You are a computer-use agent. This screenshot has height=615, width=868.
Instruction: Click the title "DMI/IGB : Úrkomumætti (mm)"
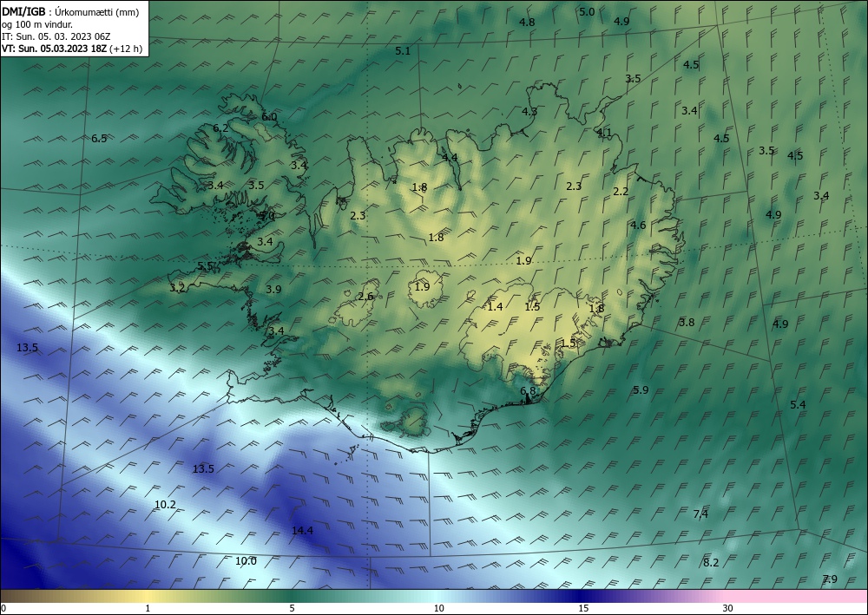pos(69,13)
